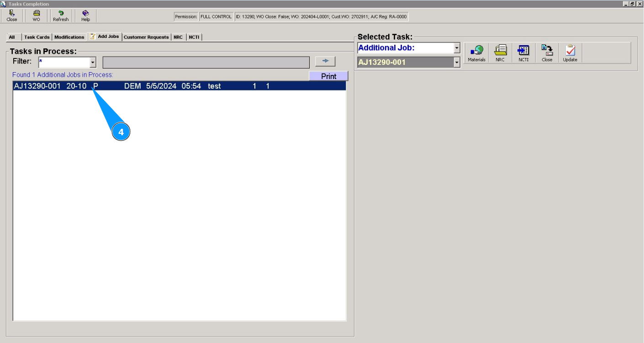Switch to the NRC tab
This screenshot has width=644, height=343.
pyautogui.click(x=178, y=37)
